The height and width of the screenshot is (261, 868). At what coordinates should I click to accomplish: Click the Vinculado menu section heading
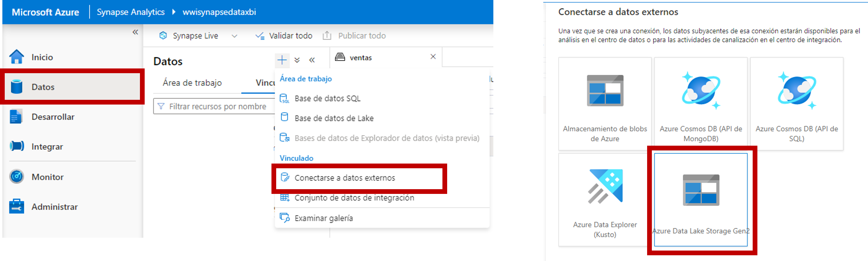296,158
